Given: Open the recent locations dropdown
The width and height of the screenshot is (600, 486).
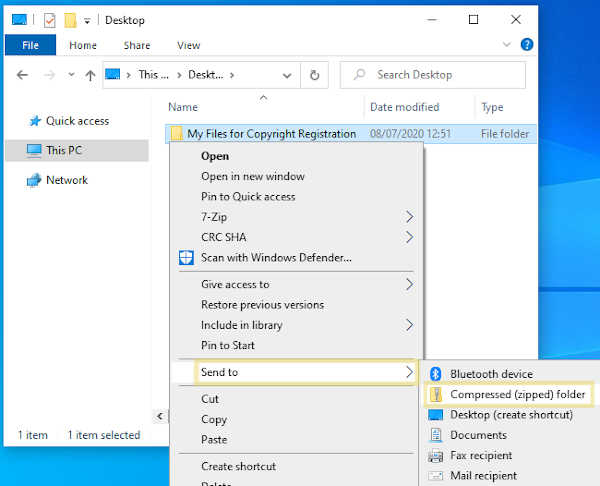Looking at the screenshot, I should (x=71, y=75).
